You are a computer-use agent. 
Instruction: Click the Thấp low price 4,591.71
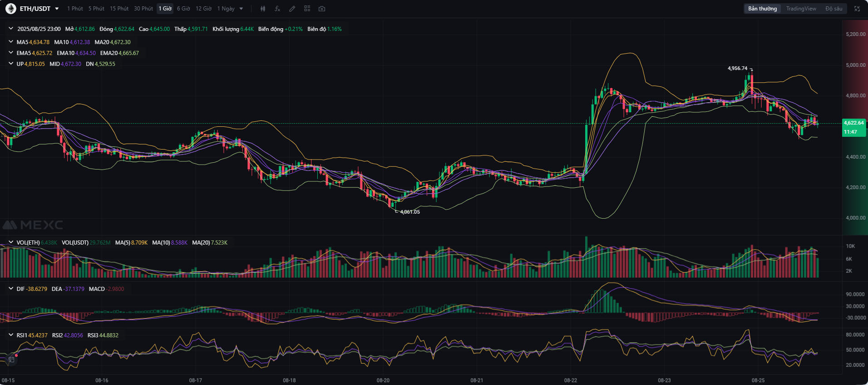(197, 29)
